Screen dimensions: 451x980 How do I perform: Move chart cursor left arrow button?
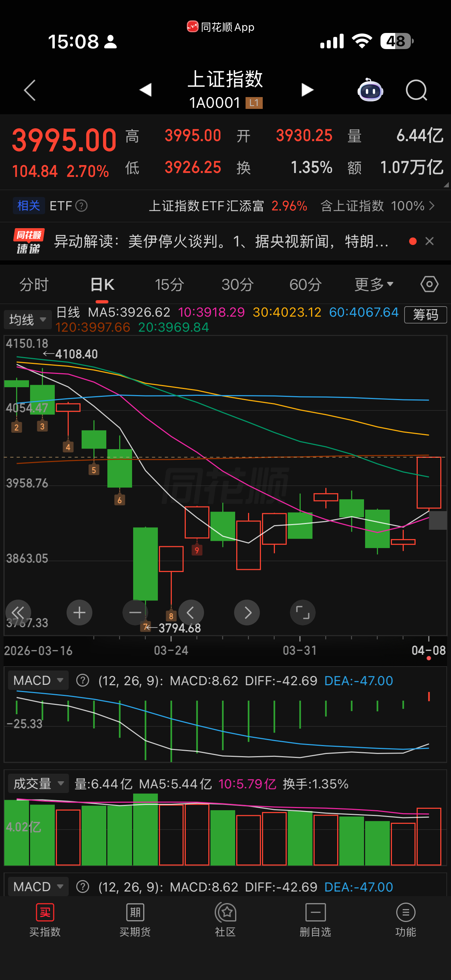pyautogui.click(x=191, y=612)
